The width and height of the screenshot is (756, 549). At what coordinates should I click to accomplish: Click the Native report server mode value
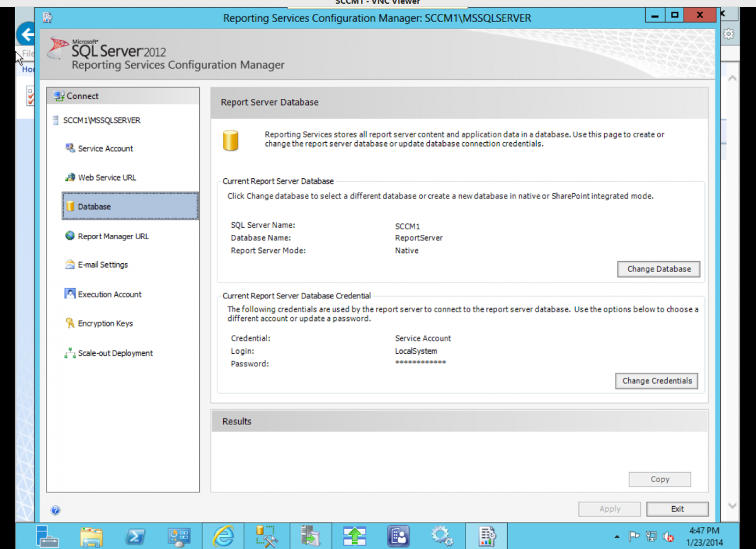[407, 251]
